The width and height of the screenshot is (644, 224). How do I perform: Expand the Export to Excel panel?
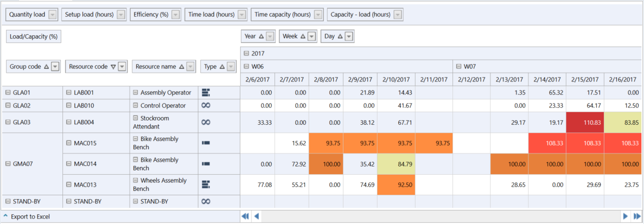pos(5,216)
